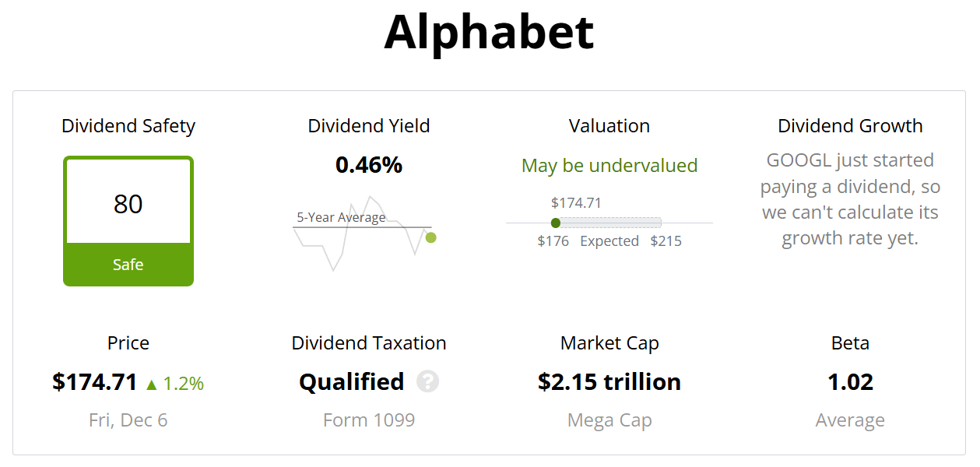Click the 5-Year Average yield chart
Screen dimensions: 980x467
tap(364, 233)
